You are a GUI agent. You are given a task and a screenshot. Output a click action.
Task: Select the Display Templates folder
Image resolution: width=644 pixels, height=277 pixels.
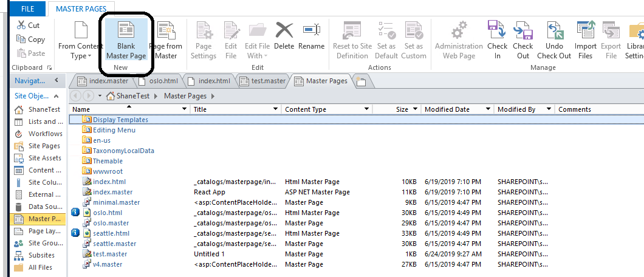click(120, 120)
